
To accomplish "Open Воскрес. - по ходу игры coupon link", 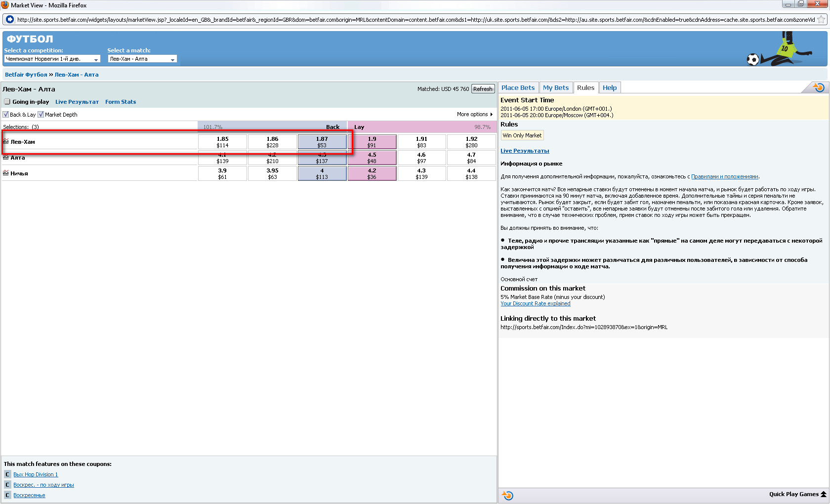I will (43, 485).
